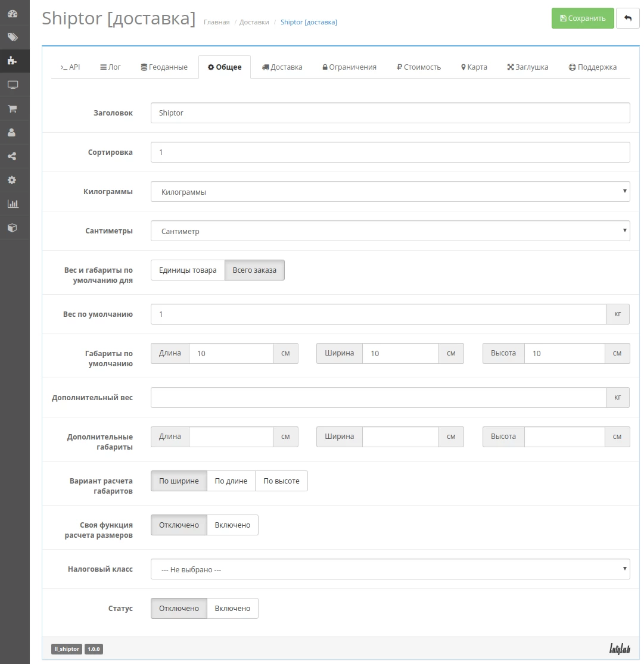
Task: Open the marketing share icon in sidebar
Action: 13,156
